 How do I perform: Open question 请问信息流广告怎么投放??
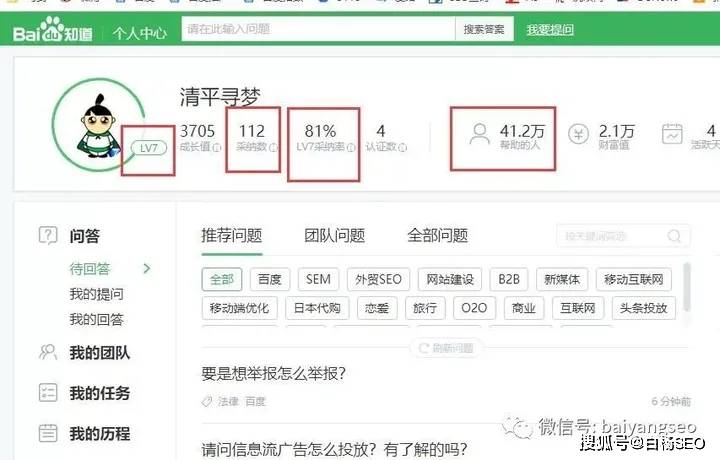(x=334, y=449)
